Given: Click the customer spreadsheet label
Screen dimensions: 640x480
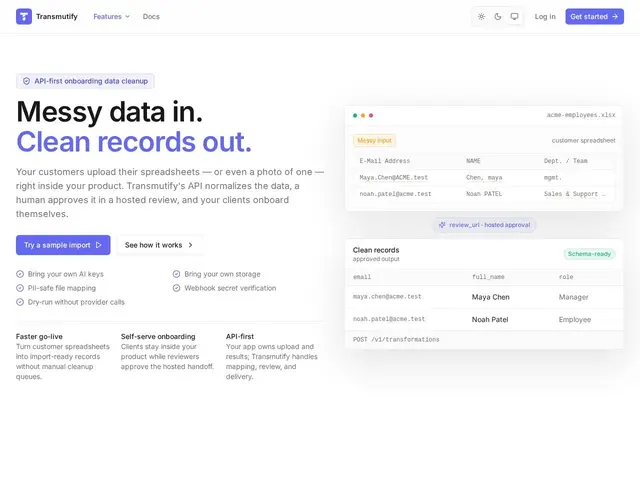Looking at the screenshot, I should (583, 140).
